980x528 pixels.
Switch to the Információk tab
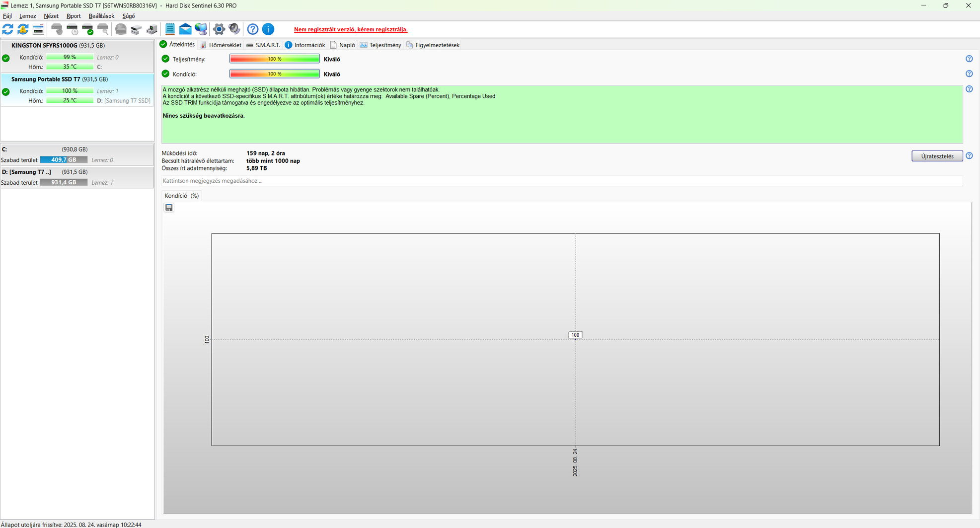[x=305, y=45]
